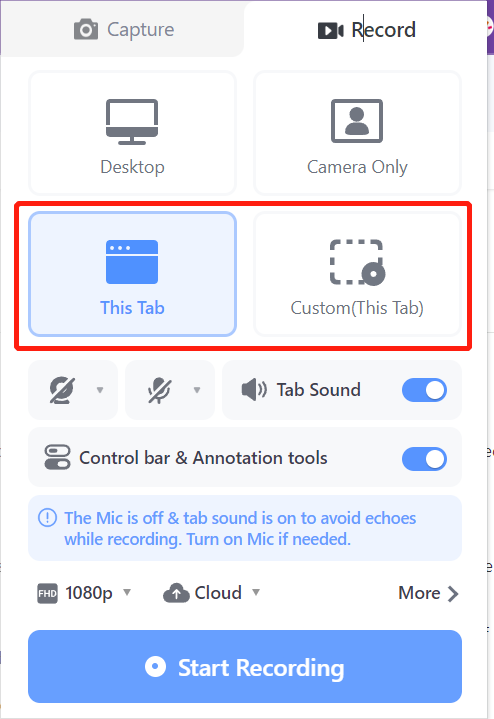Viewport: 494px width, 719px height.
Task: Click the Tab Sound speaker icon
Action: tap(254, 390)
